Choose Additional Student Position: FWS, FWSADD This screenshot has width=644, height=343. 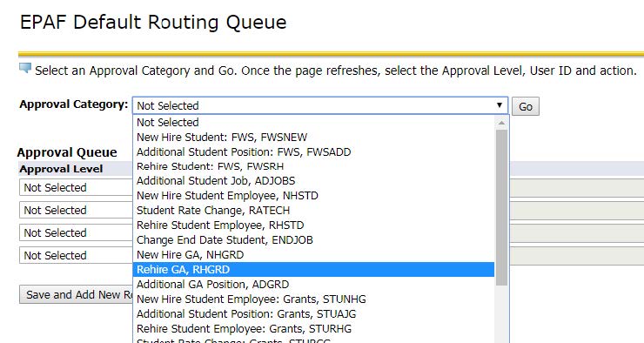(x=314, y=152)
